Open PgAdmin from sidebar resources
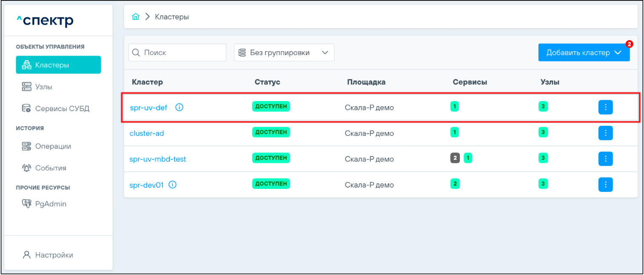This screenshot has width=644, height=275. click(50, 204)
